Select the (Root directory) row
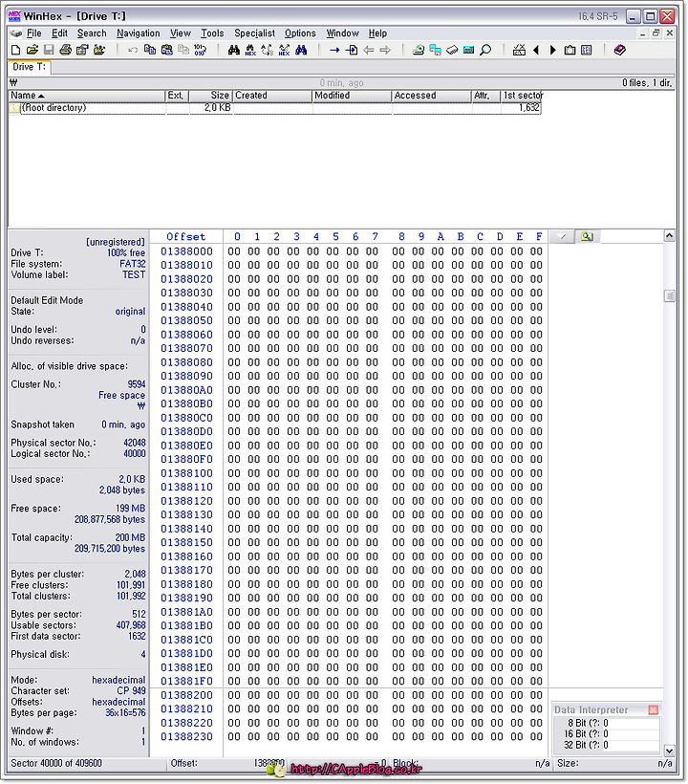Screen dimensions: 688x784 [x=275, y=108]
